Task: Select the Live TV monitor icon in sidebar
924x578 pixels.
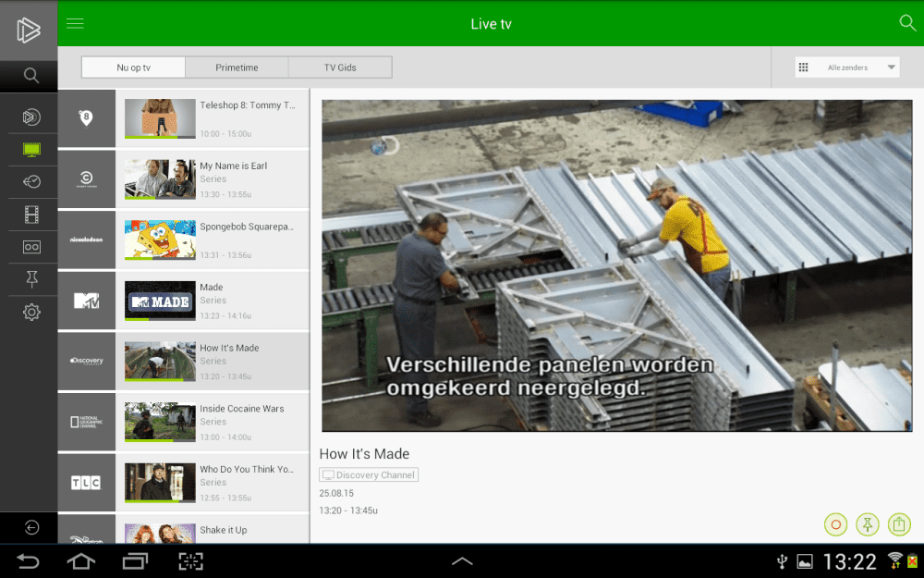Action: [x=31, y=149]
